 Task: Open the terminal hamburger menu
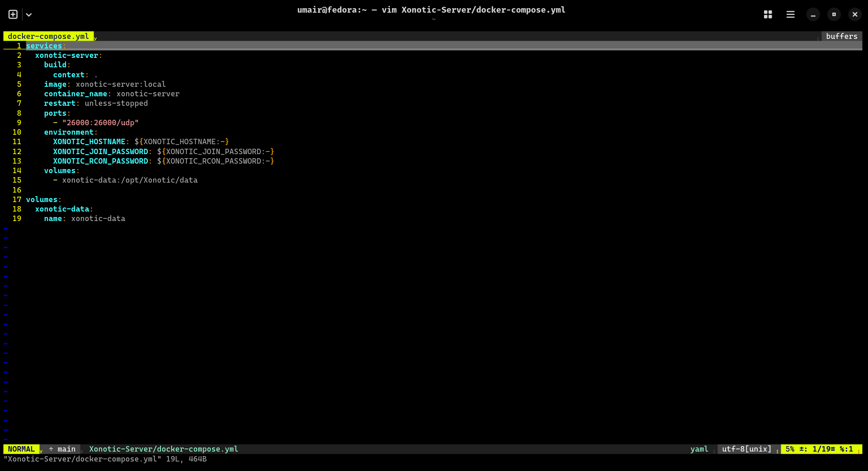[790, 14]
